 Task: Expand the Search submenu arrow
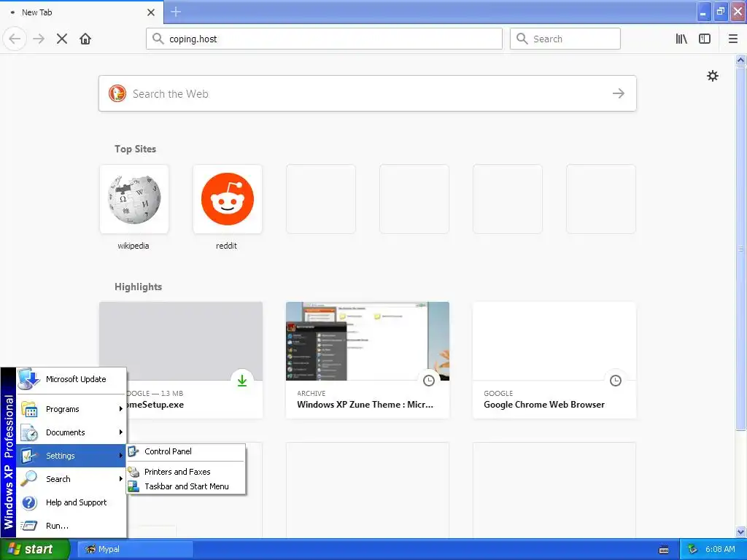coord(121,478)
